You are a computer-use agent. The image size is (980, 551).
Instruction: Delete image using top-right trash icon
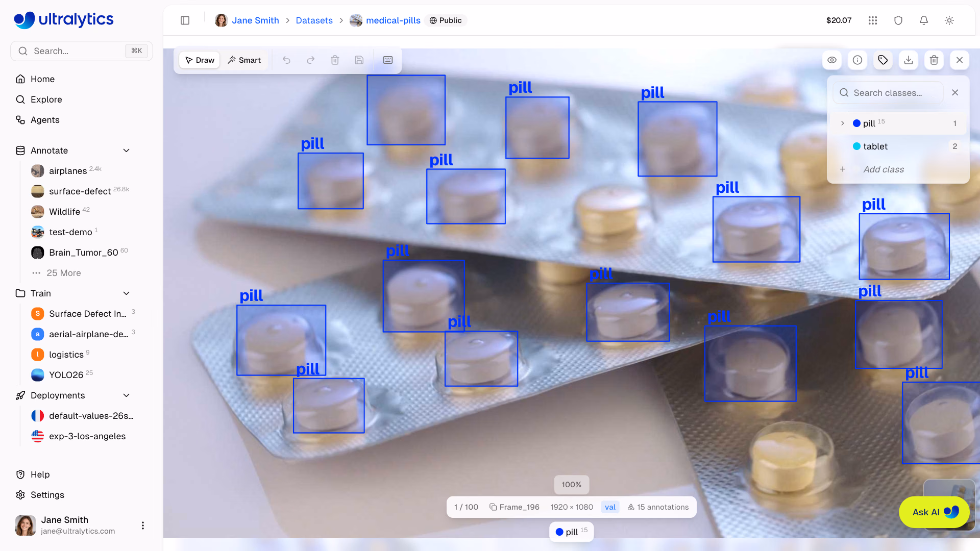tap(934, 60)
